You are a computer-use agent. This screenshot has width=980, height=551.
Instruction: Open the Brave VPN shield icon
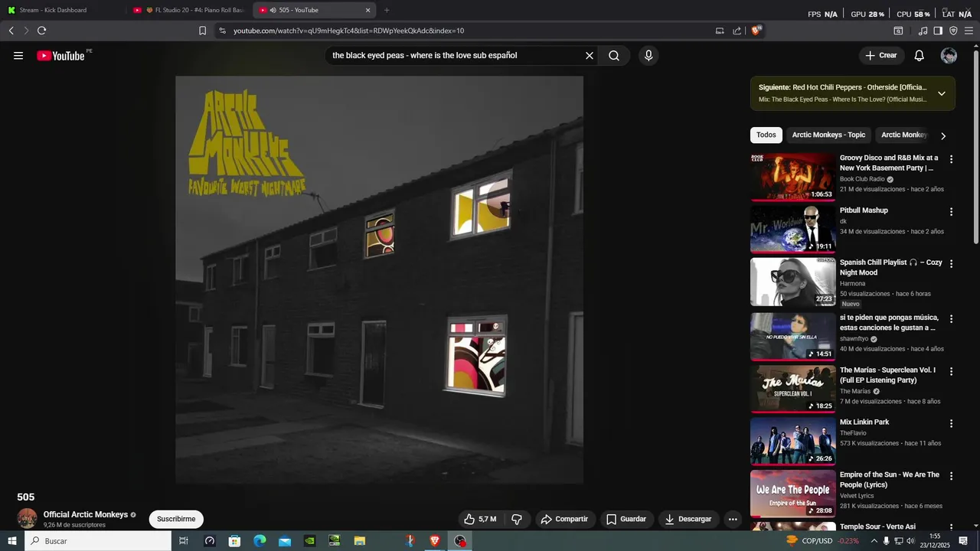953,31
